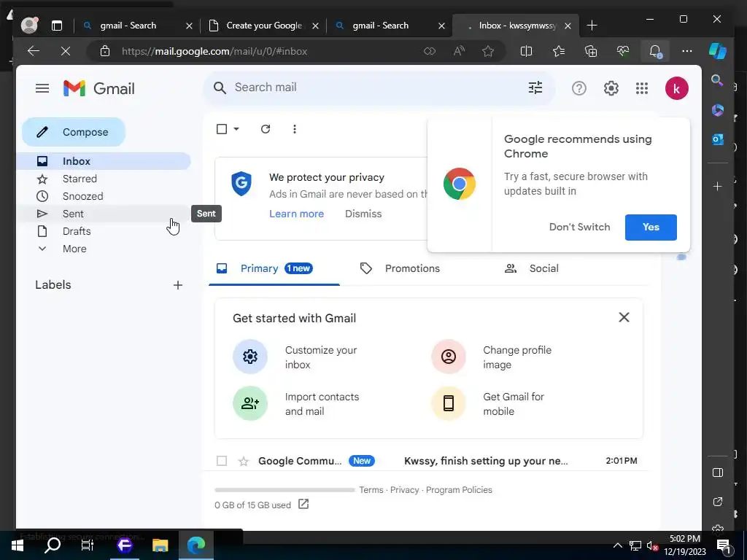Click the Import contacts and mail icon
Screen dimensions: 747x560
click(x=249, y=404)
